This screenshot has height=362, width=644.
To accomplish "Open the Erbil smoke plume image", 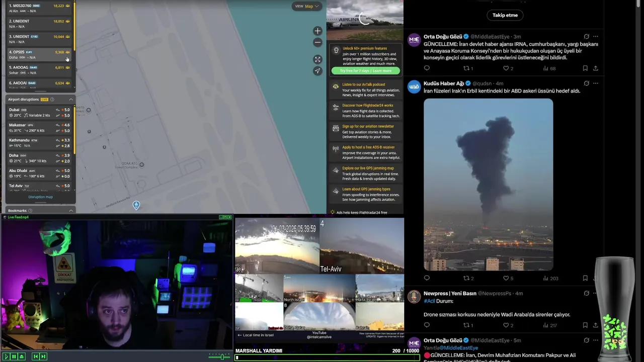I will tap(488, 185).
